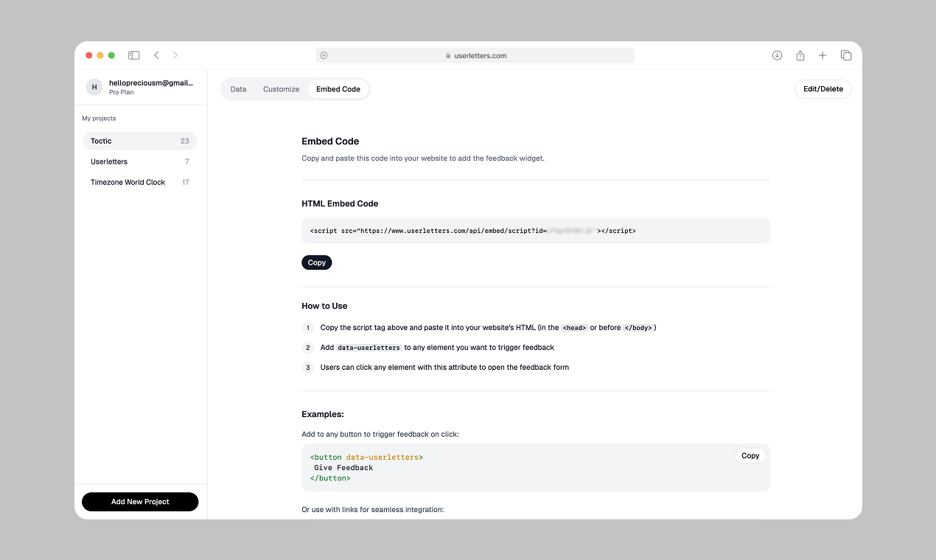Image resolution: width=936 pixels, height=560 pixels.
Task: Copy the HTML embed code
Action: click(x=316, y=262)
